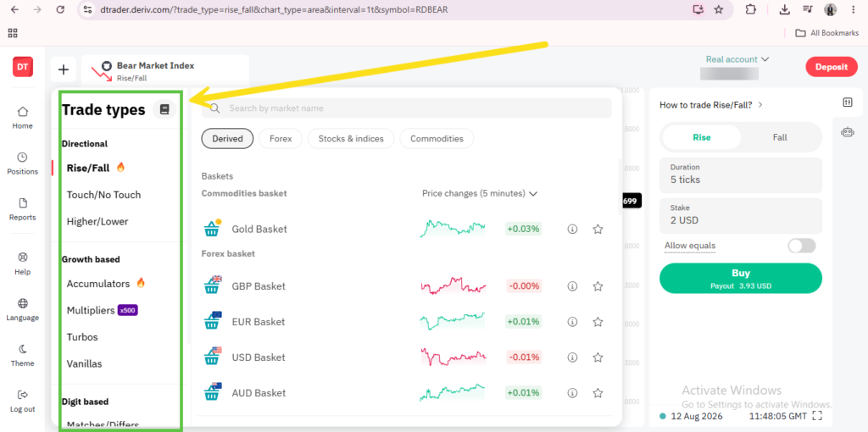Favorite the EUR Basket star
The width and height of the screenshot is (868, 432).
pos(598,321)
